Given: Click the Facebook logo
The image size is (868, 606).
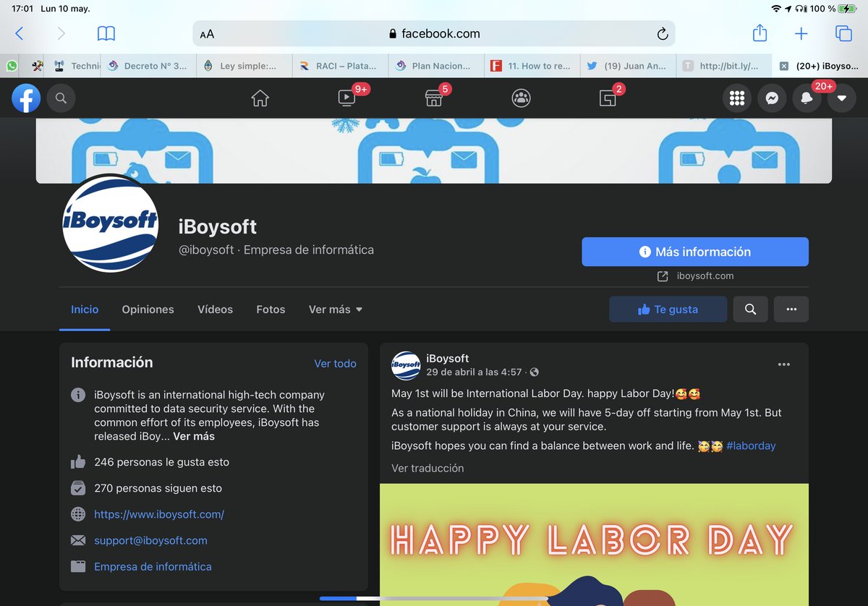Looking at the screenshot, I should pyautogui.click(x=26, y=98).
